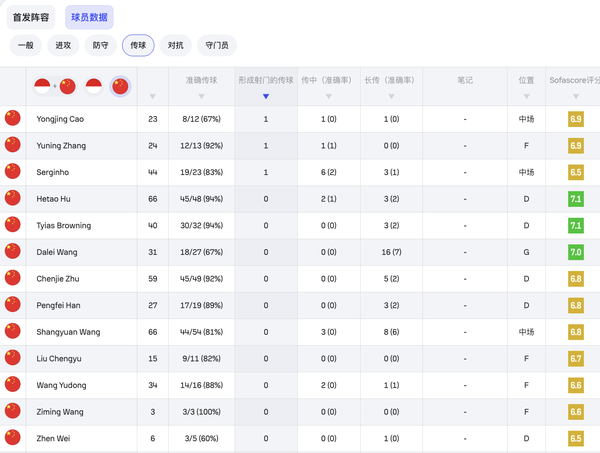Click 7.0 rating badge for Dalei Wang
Viewport: 600px width, 453px height.
point(576,252)
